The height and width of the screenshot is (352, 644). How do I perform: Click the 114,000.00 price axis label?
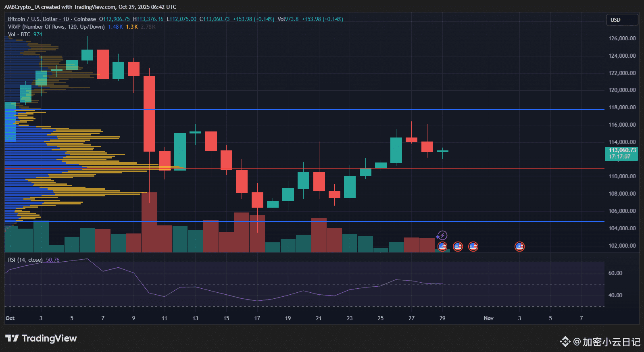pyautogui.click(x=622, y=142)
